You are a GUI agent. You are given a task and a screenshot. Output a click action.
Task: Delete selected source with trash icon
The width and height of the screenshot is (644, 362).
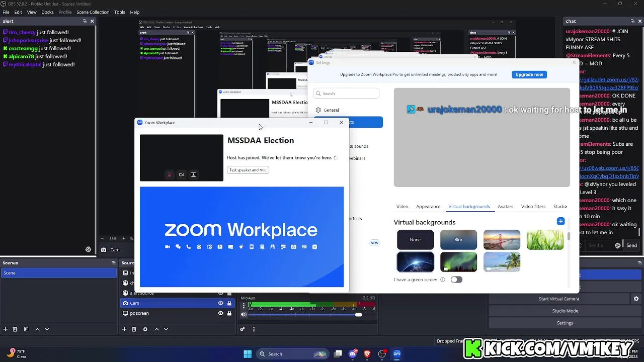point(134,329)
